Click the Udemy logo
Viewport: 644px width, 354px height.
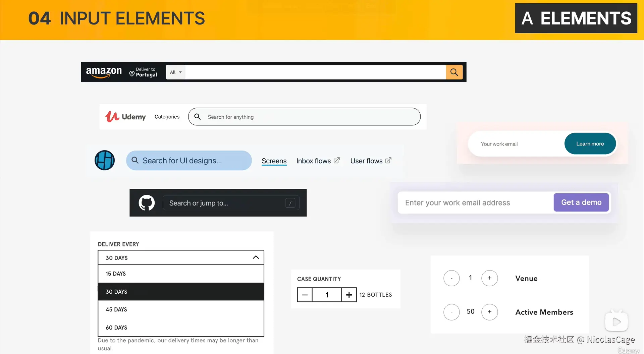click(x=126, y=117)
